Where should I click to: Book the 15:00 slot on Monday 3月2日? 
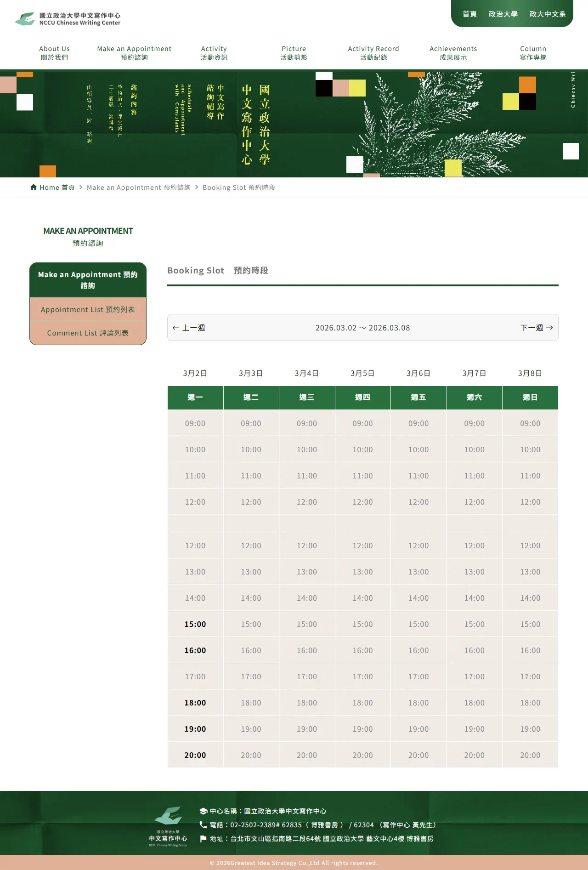195,624
